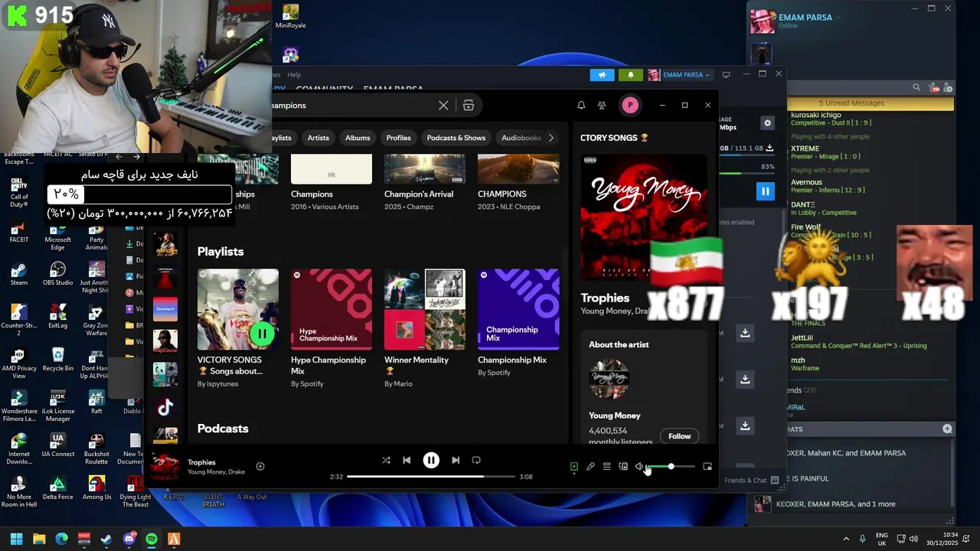This screenshot has height=551, width=980.
Task: Add Trophies to Liked Songs
Action: coord(260,466)
